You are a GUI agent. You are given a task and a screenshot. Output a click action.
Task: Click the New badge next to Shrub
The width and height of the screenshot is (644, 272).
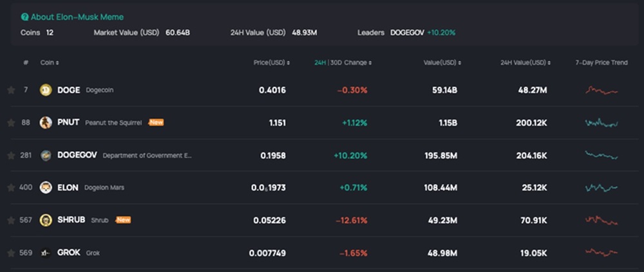pos(123,220)
